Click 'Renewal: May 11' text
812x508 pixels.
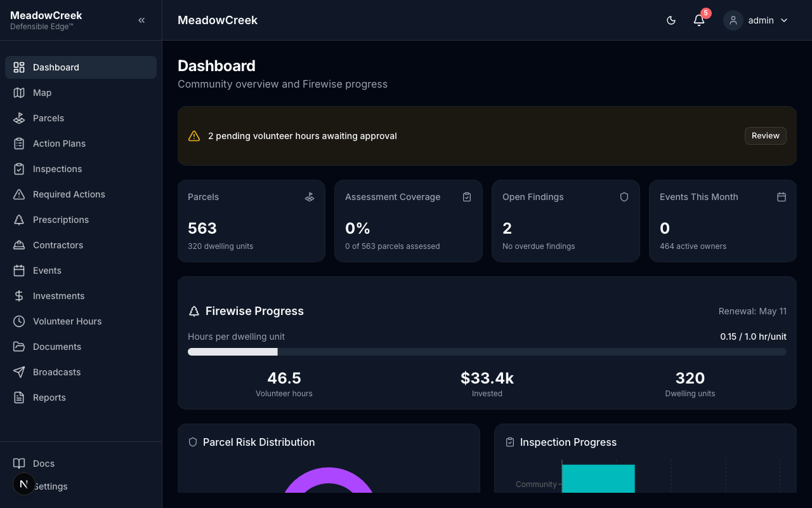[x=752, y=311]
